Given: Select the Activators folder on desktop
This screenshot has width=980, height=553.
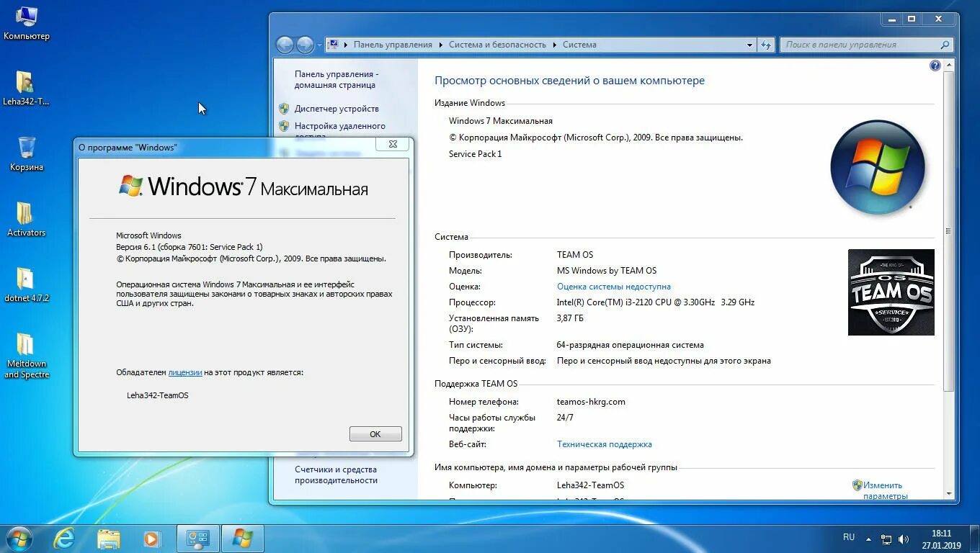Looking at the screenshot, I should click(x=26, y=219).
